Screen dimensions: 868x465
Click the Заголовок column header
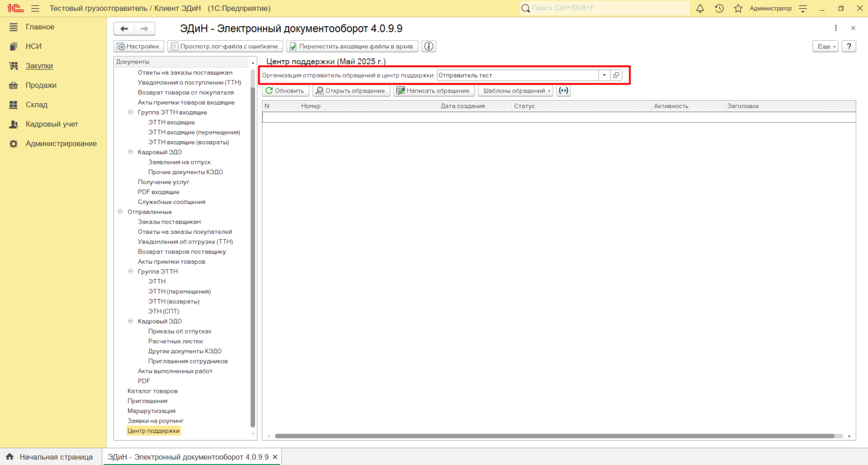[x=790, y=106]
